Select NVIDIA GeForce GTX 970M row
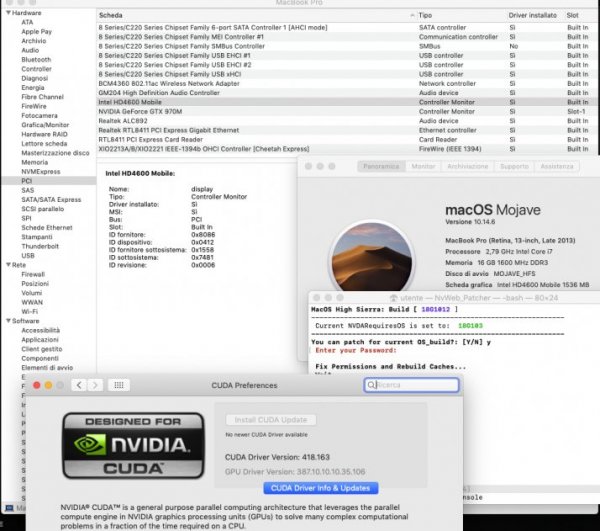This screenshot has width=600, height=531. click(346, 111)
